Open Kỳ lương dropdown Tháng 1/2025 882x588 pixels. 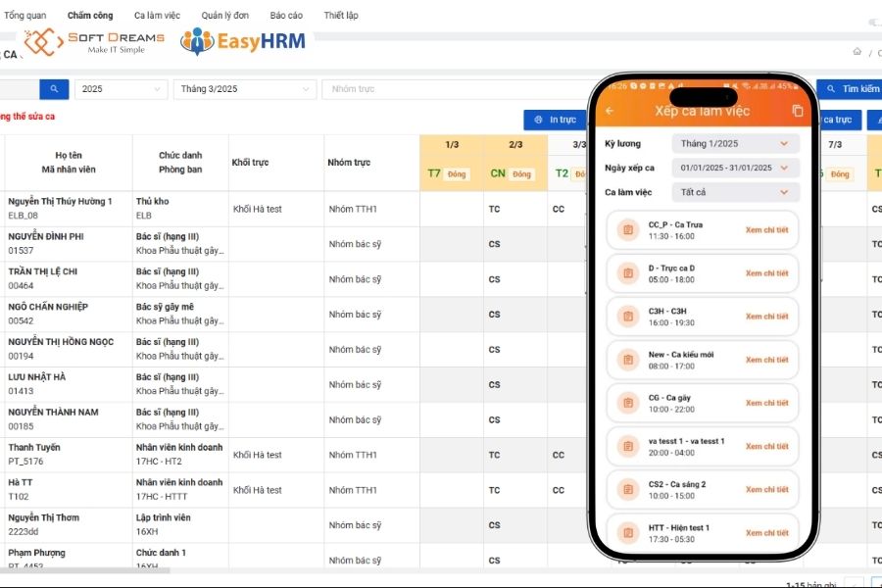click(x=735, y=143)
